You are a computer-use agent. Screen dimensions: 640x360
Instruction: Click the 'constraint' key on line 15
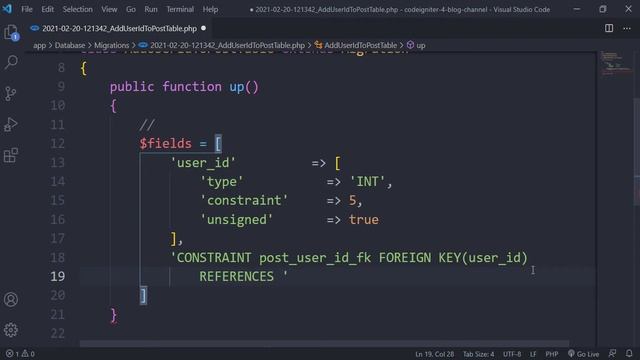pyautogui.click(x=244, y=200)
